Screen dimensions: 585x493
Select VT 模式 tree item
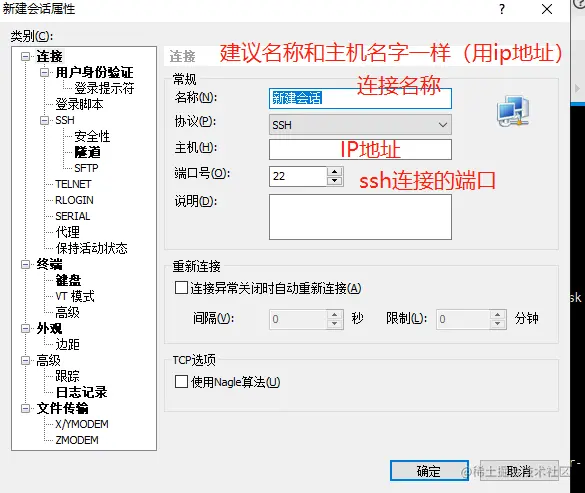(x=75, y=296)
